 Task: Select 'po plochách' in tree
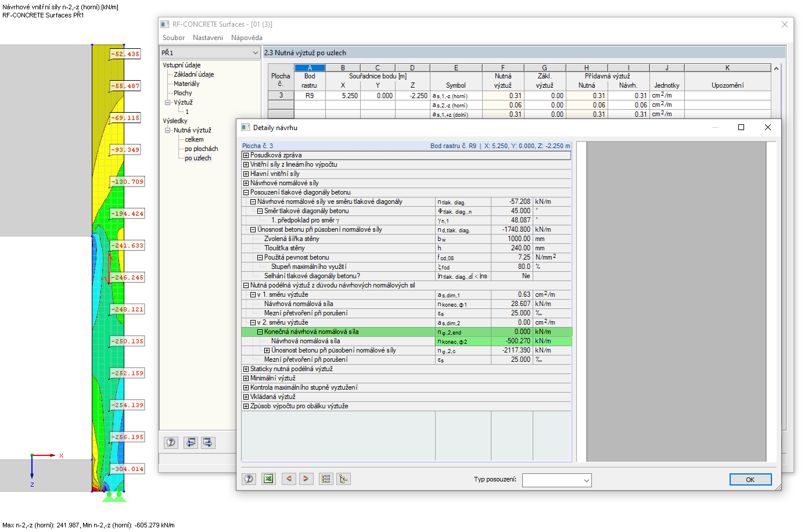[x=201, y=149]
